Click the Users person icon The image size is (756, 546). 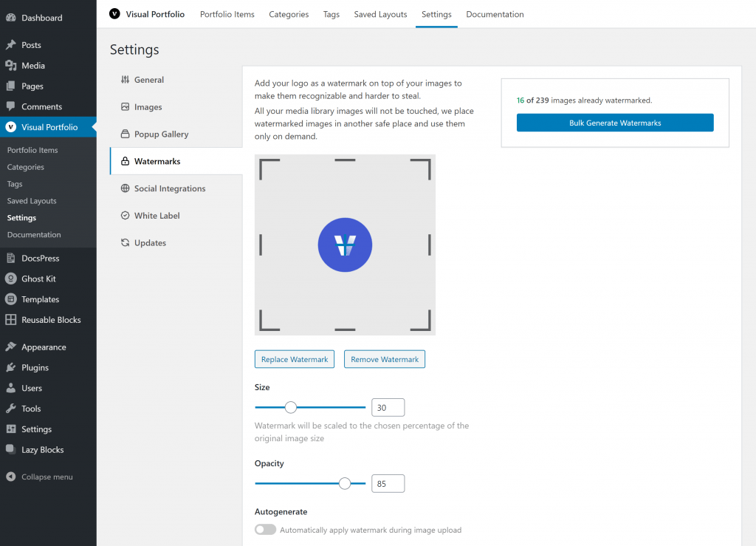10,388
